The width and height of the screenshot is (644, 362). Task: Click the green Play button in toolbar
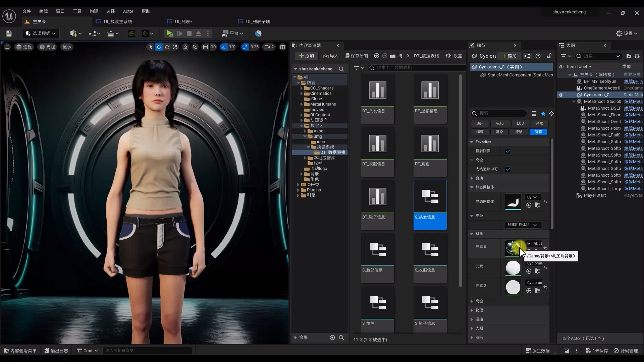(170, 33)
